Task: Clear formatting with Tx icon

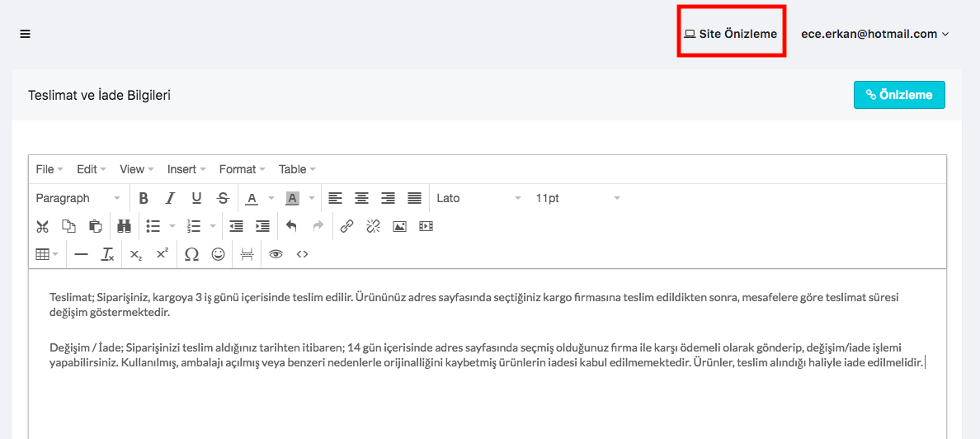Action: pyautogui.click(x=107, y=254)
